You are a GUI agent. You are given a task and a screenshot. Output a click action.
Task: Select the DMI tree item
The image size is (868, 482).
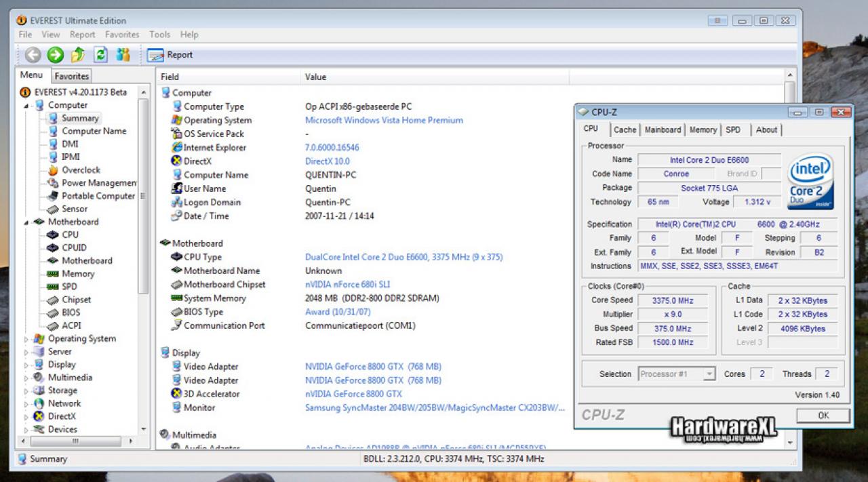pyautogui.click(x=70, y=144)
